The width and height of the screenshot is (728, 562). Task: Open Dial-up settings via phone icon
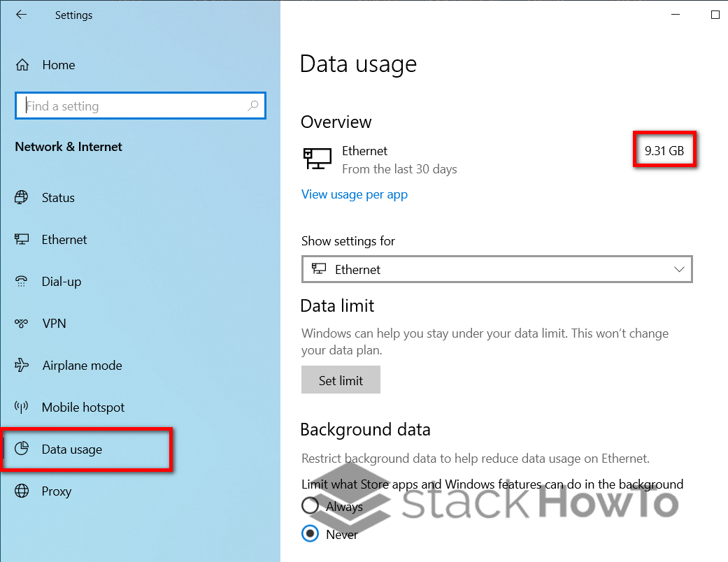point(22,282)
